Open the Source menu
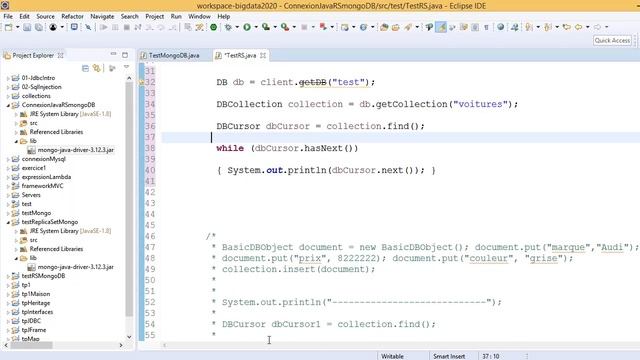The image size is (640, 360). pyautogui.click(x=45, y=16)
